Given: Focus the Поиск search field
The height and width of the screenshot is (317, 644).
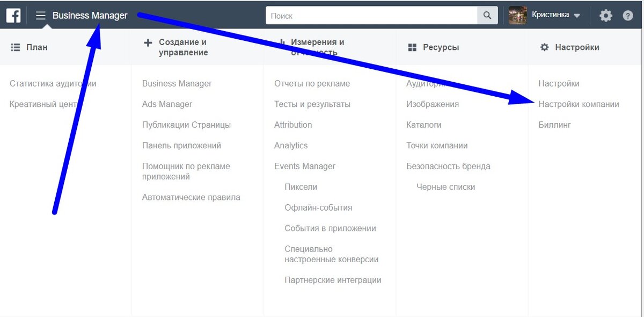Looking at the screenshot, I should tap(371, 16).
